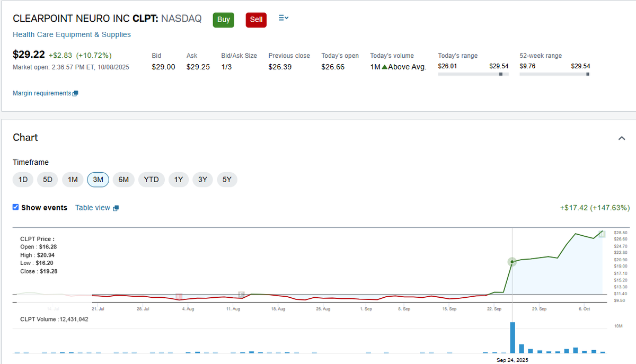Change timeframe to 3Y
Viewport: 636px width, 364px height.
pyautogui.click(x=202, y=180)
